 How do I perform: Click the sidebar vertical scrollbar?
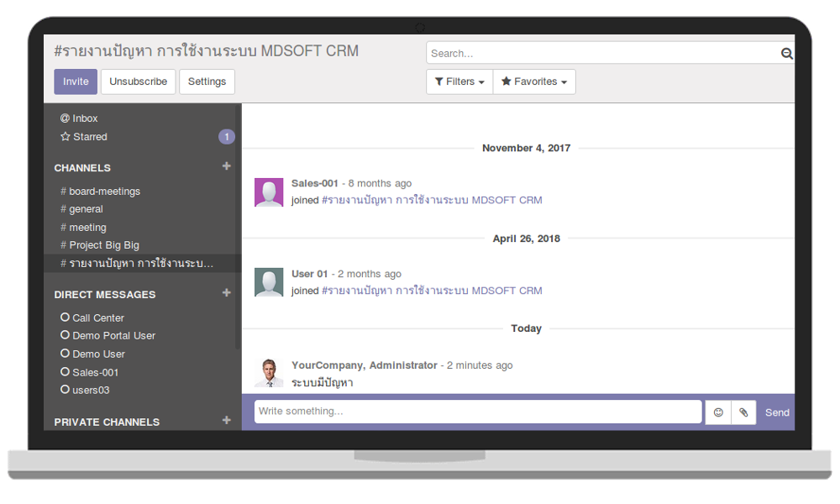point(238,225)
